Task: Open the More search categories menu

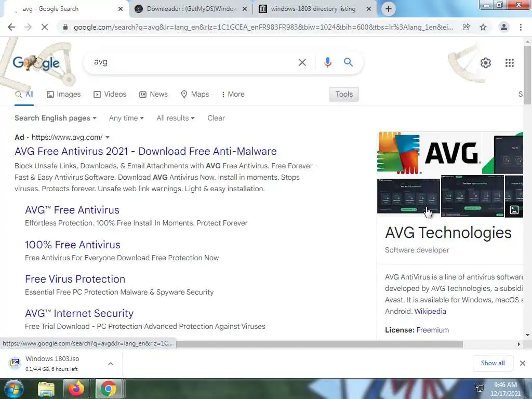Action: (x=232, y=95)
